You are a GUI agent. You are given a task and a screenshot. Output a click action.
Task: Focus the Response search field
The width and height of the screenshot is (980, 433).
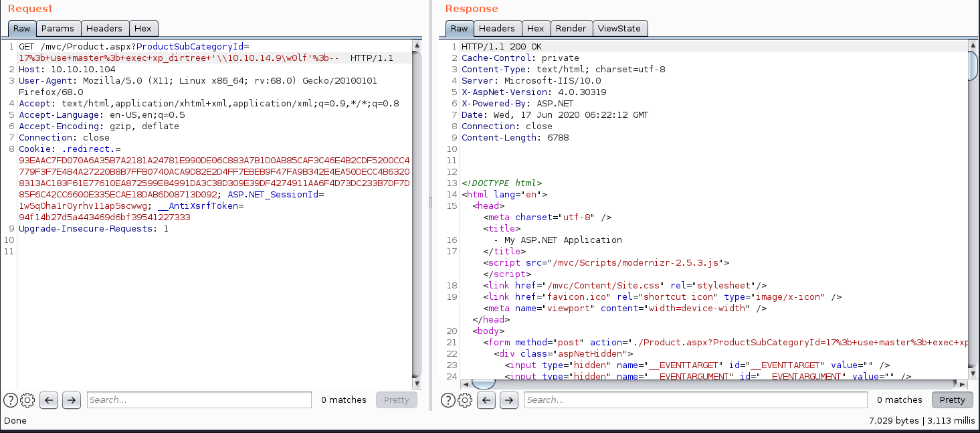click(696, 400)
